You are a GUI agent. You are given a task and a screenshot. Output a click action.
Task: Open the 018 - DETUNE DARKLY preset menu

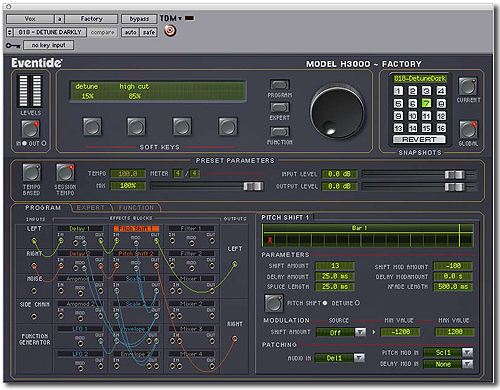point(50,32)
